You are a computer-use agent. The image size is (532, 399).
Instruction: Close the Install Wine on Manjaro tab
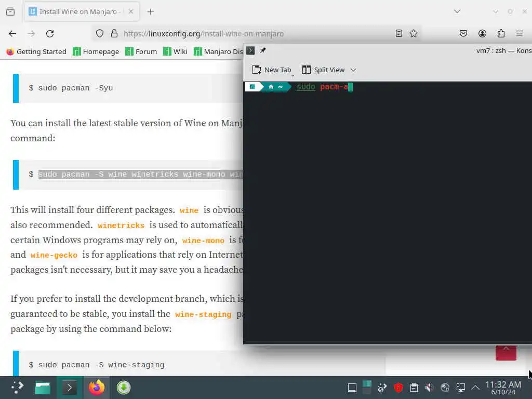(x=131, y=11)
